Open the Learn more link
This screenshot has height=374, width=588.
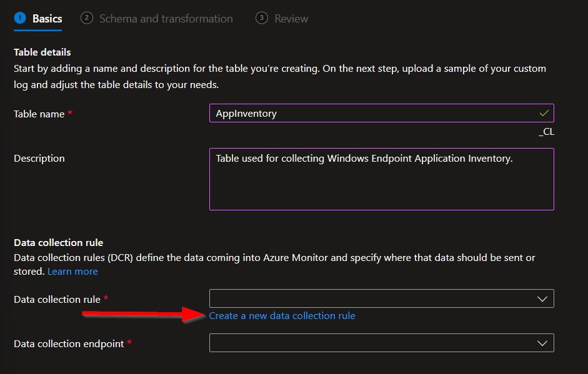72,272
